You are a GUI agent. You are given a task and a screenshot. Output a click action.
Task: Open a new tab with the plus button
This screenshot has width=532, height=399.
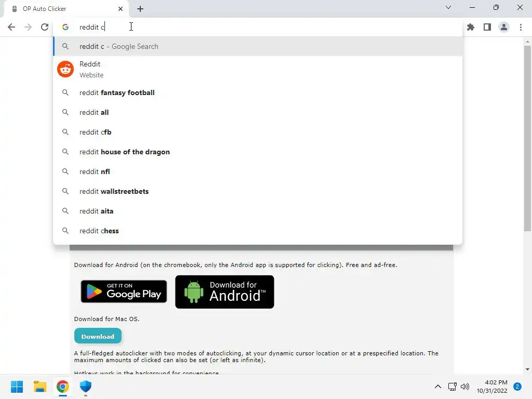[140, 9]
